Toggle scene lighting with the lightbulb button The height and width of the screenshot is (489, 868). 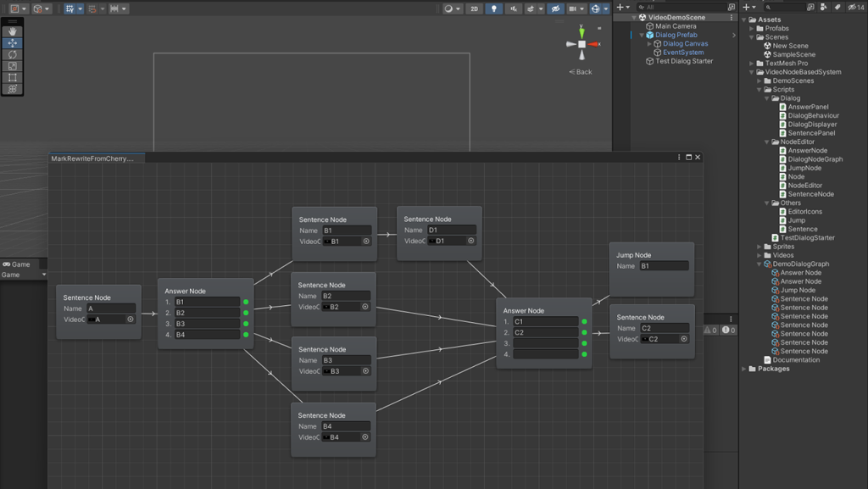[494, 8]
